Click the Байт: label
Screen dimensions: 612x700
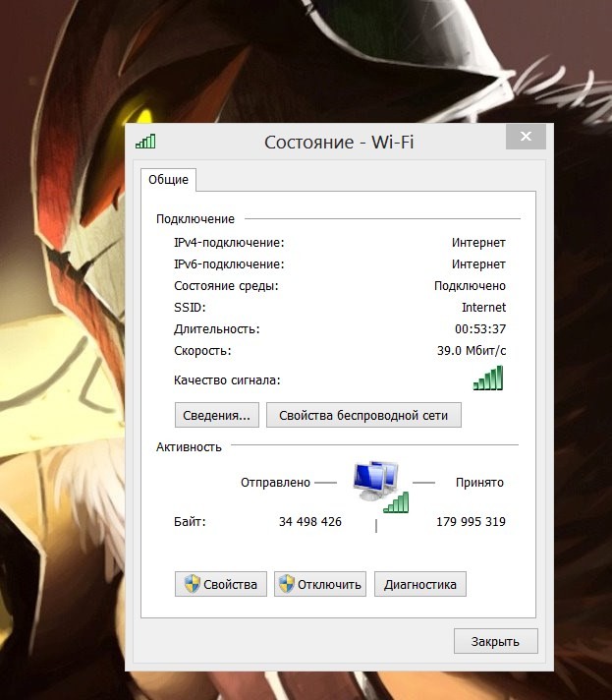190,521
